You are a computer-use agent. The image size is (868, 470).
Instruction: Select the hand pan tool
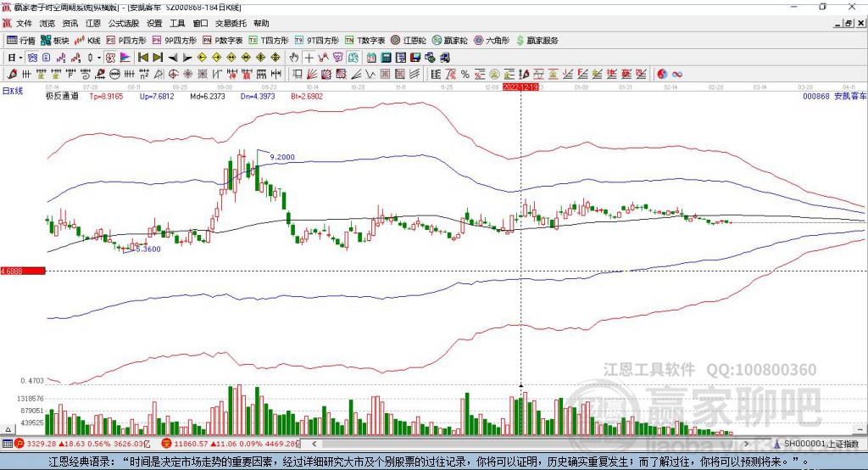[x=294, y=58]
